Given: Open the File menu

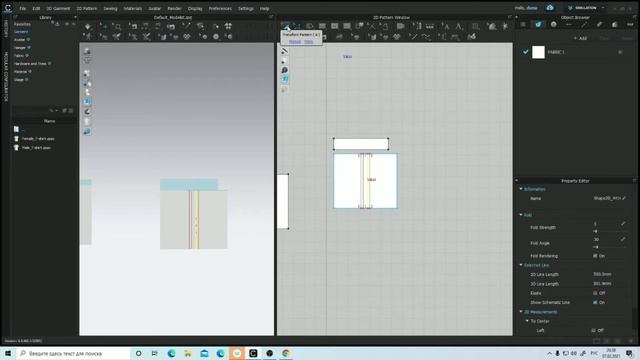Looking at the screenshot, I should (22, 8).
